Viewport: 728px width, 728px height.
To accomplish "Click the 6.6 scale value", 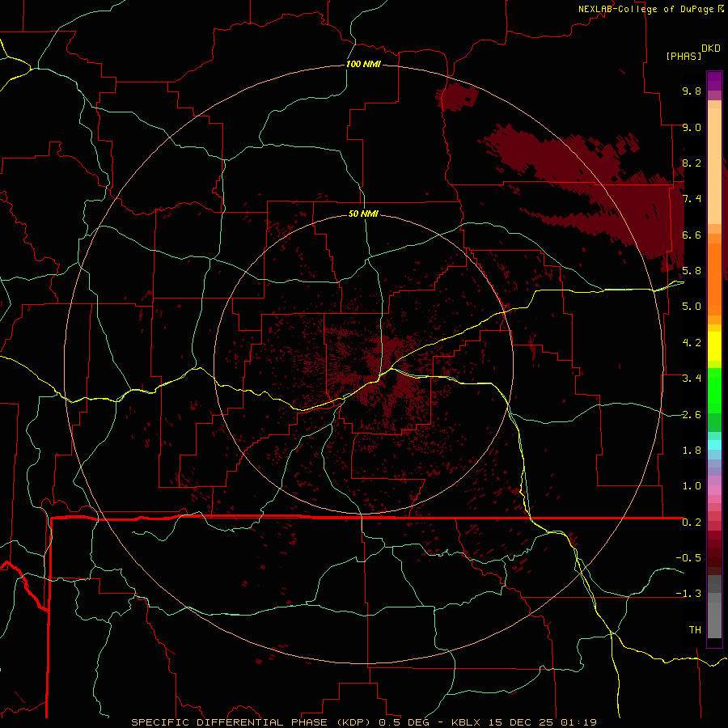I will (692, 235).
